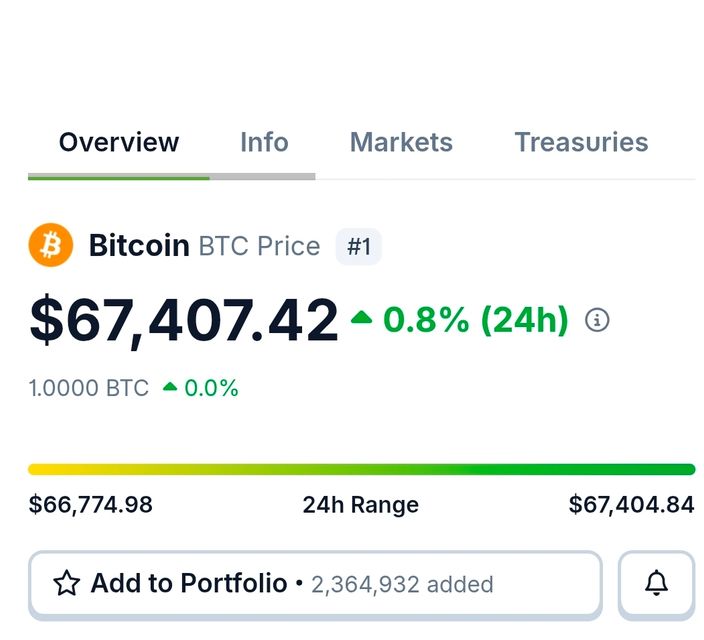Click the 1.0000 BTC conversion text
This screenshot has height=640, width=704.
[x=89, y=388]
